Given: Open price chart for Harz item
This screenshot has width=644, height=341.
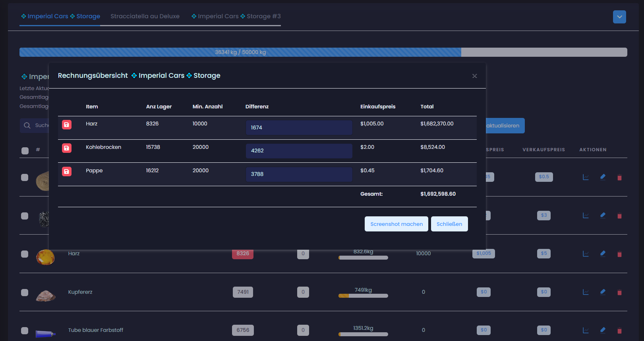Looking at the screenshot, I should (x=586, y=254).
